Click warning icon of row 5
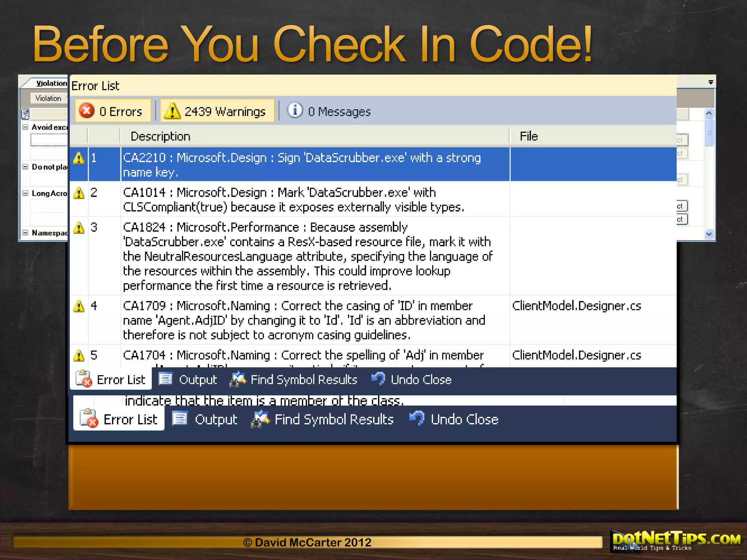 point(79,355)
